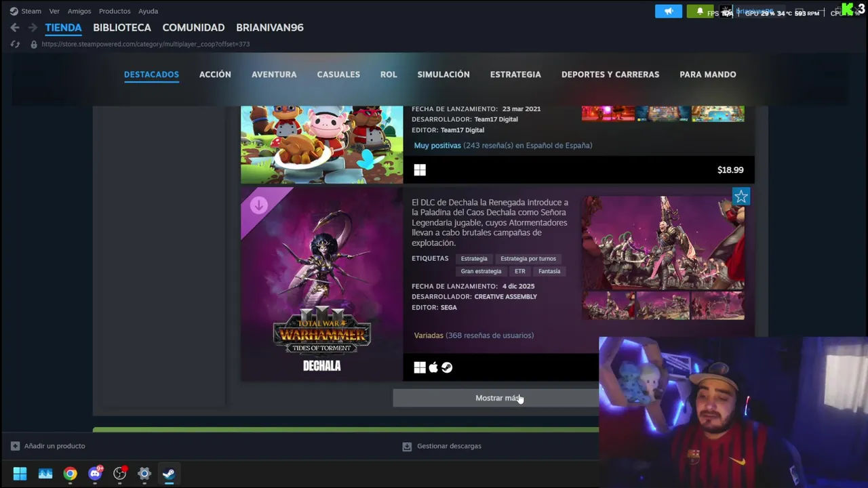Image resolution: width=868 pixels, height=488 pixels.
Task: Click the large Dechala battle screenshot
Action: (x=663, y=243)
